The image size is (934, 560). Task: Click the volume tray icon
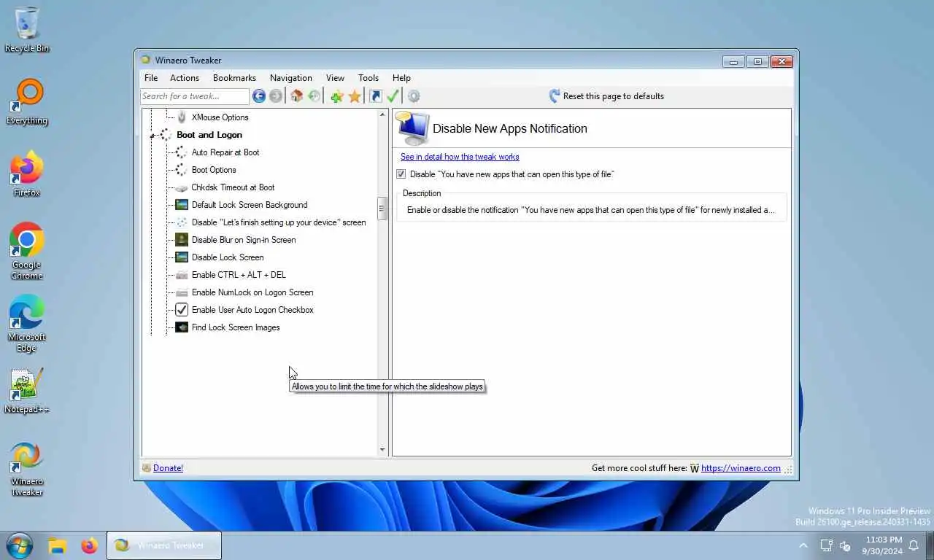point(846,545)
